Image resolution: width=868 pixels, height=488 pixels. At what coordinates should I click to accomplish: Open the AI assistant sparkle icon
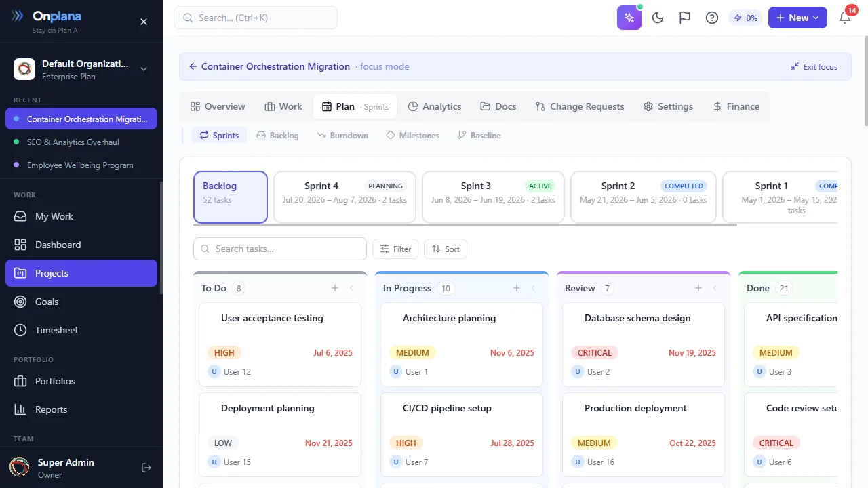629,18
